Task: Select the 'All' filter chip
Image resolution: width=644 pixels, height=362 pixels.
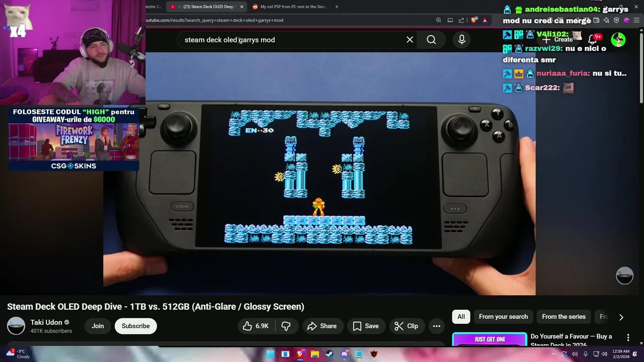Action: [x=461, y=317]
